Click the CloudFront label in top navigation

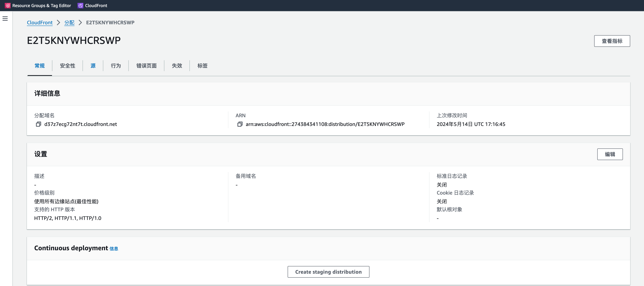(96, 5)
